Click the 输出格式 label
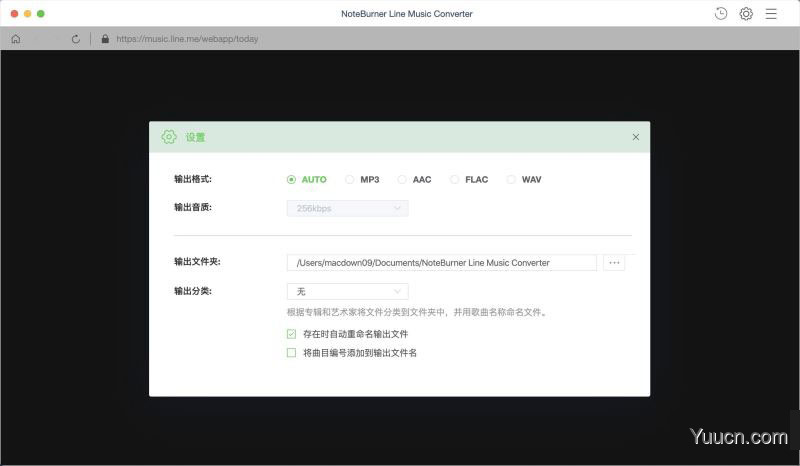 click(193, 179)
